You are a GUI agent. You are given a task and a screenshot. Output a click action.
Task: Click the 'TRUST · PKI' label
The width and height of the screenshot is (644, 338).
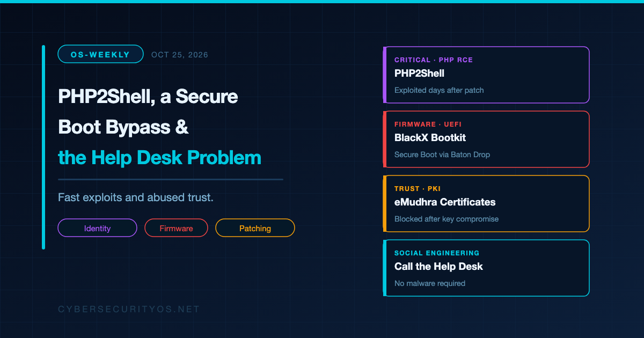pyautogui.click(x=418, y=189)
